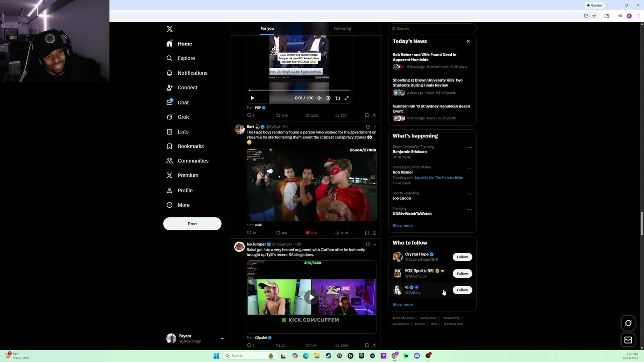The height and width of the screenshot is (362, 644).
Task: Open Connect in the sidebar
Action: 182,87
